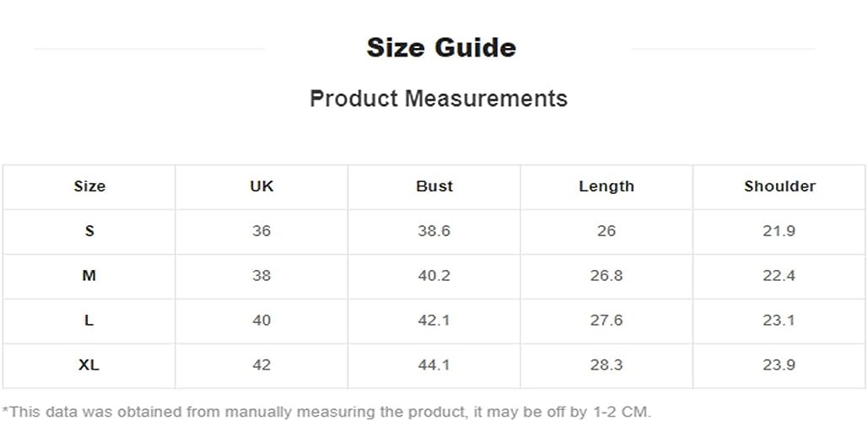Select the Size column header

pos(89,186)
